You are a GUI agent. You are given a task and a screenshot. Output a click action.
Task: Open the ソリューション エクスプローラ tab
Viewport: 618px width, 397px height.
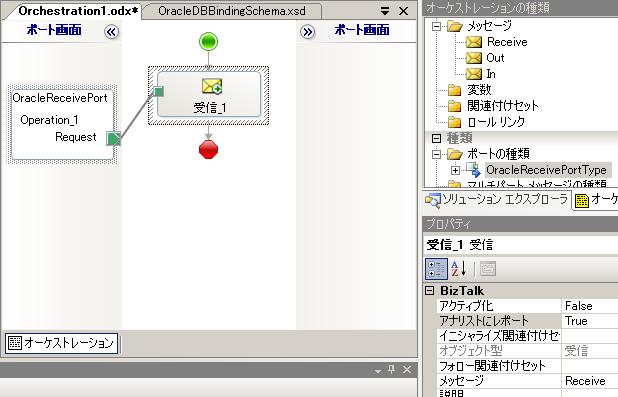pos(497,199)
